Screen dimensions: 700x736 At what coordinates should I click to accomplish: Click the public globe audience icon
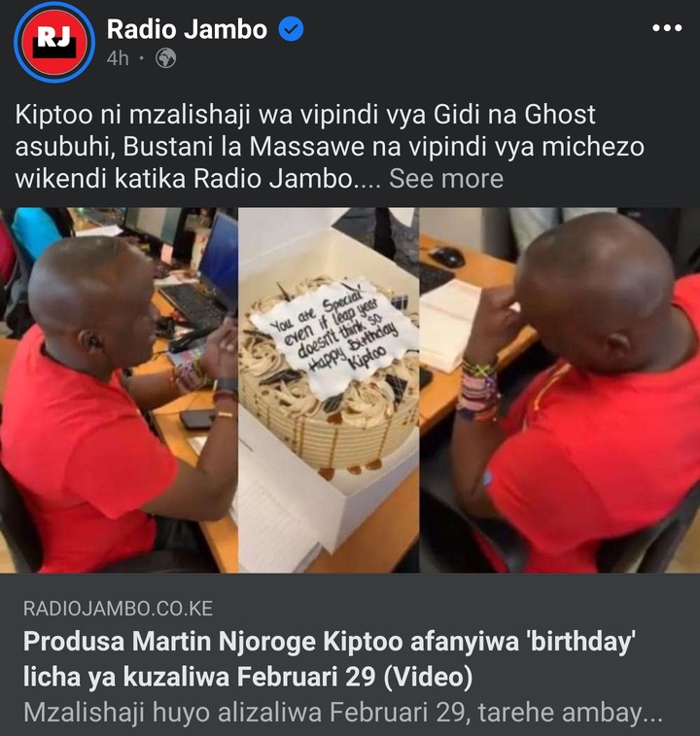tap(165, 58)
